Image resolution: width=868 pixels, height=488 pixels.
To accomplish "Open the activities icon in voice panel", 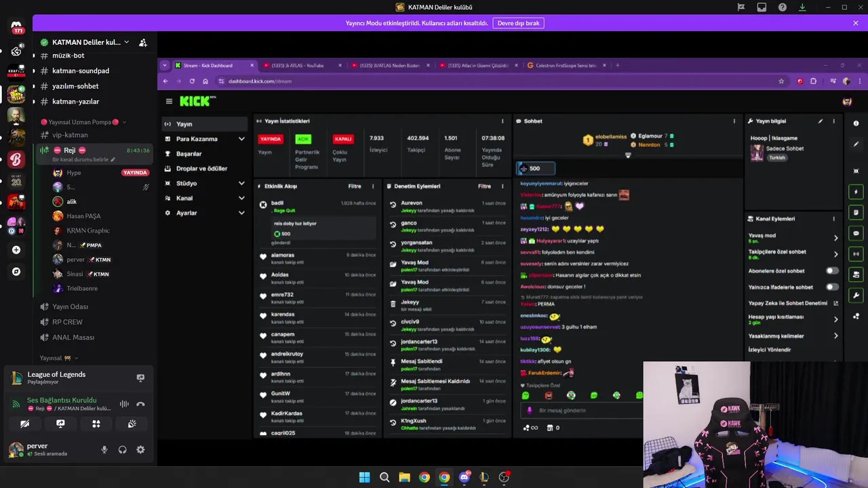I will (x=96, y=424).
